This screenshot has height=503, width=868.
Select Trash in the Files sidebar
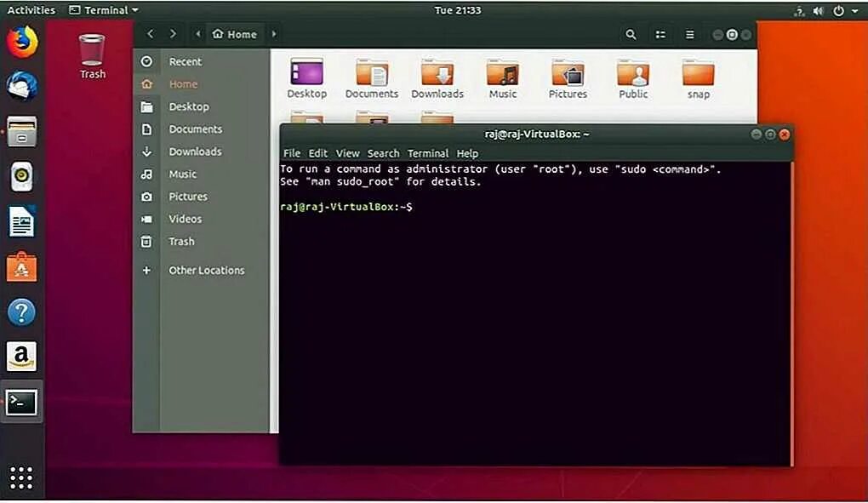pyautogui.click(x=202, y=241)
